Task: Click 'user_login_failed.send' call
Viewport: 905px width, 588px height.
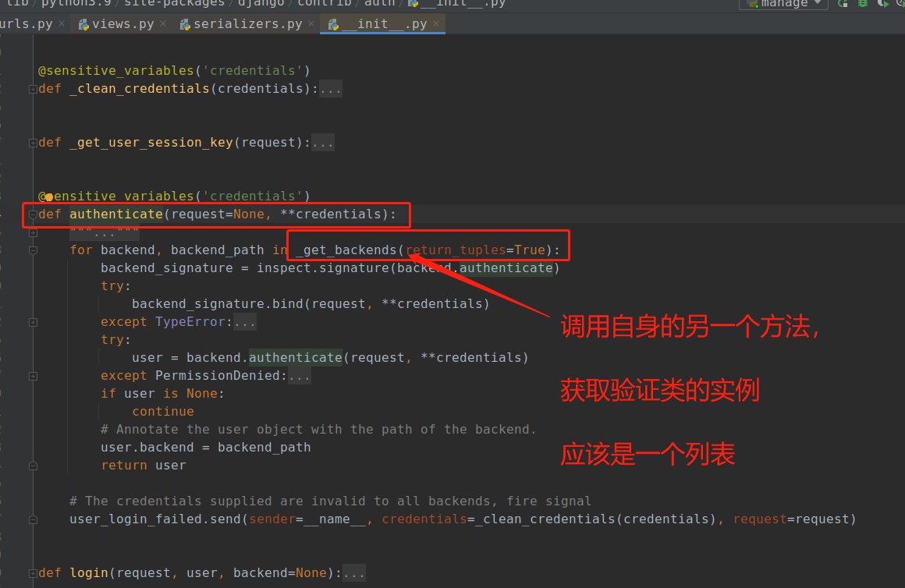Action: coord(155,519)
